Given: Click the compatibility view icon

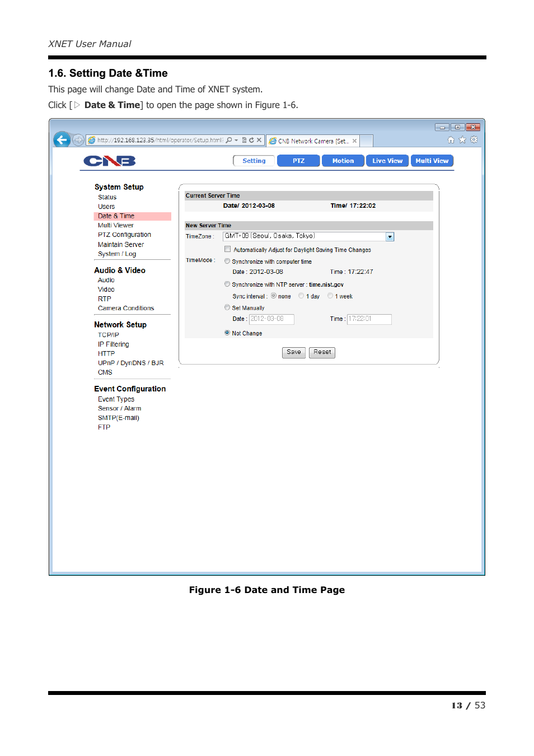Looking at the screenshot, I should click(244, 140).
